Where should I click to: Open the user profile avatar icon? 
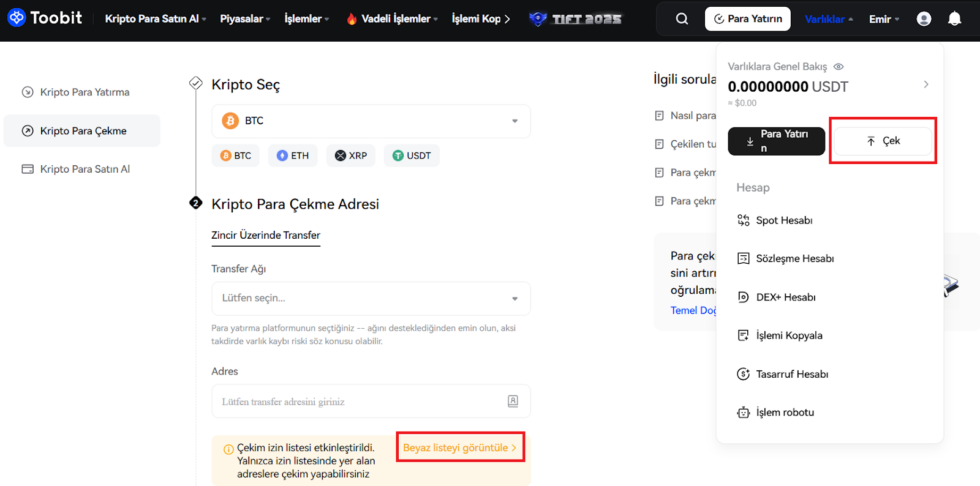coord(924,19)
